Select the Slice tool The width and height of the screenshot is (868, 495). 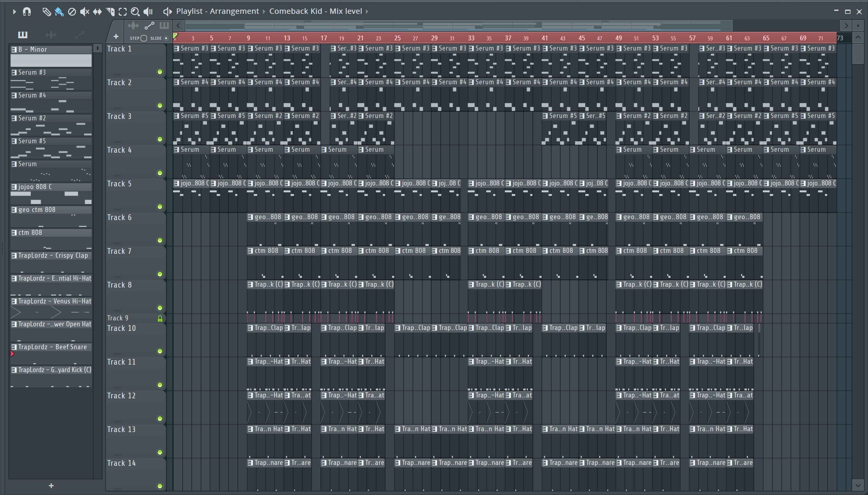[110, 11]
